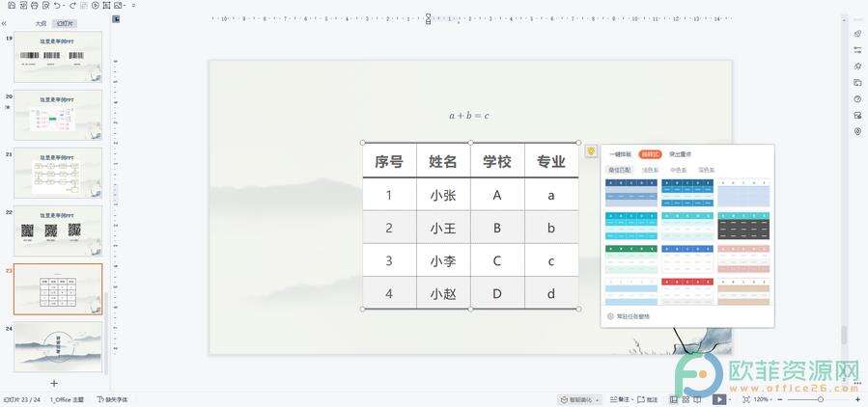Select slide 24 thumbnail
Viewport: 868px width, 407px height.
click(x=58, y=347)
